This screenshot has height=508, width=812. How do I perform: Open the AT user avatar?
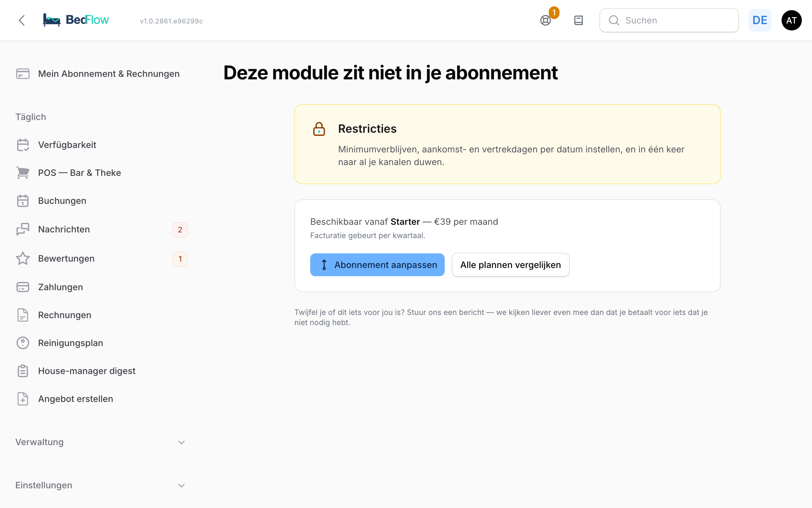coord(791,21)
